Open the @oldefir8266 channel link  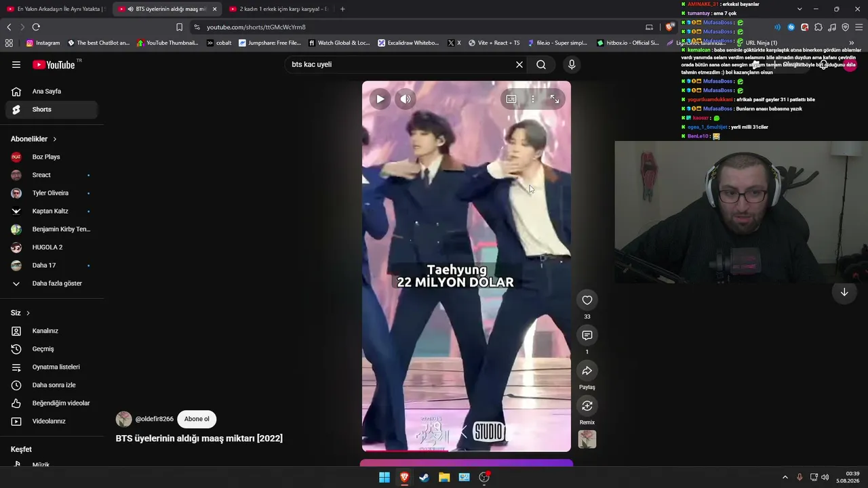click(155, 419)
